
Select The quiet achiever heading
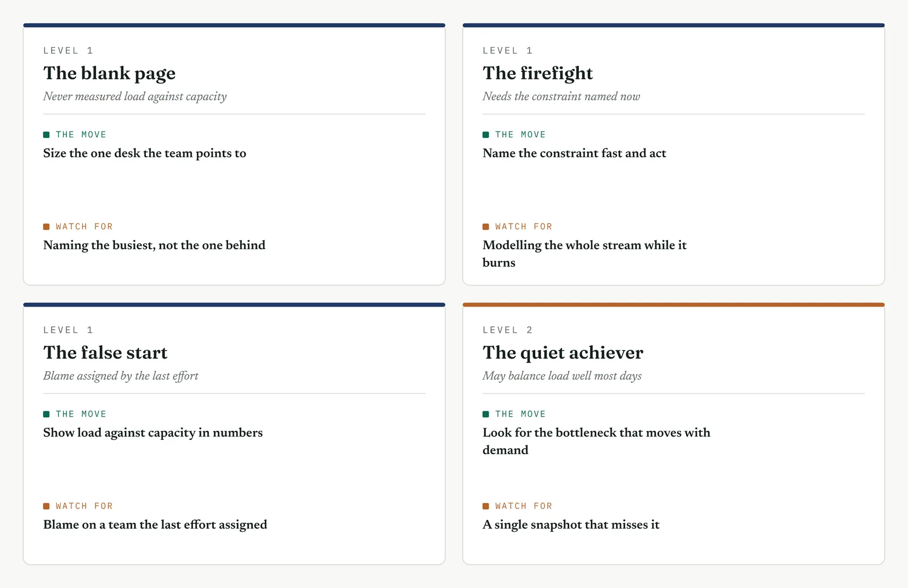coord(563,352)
